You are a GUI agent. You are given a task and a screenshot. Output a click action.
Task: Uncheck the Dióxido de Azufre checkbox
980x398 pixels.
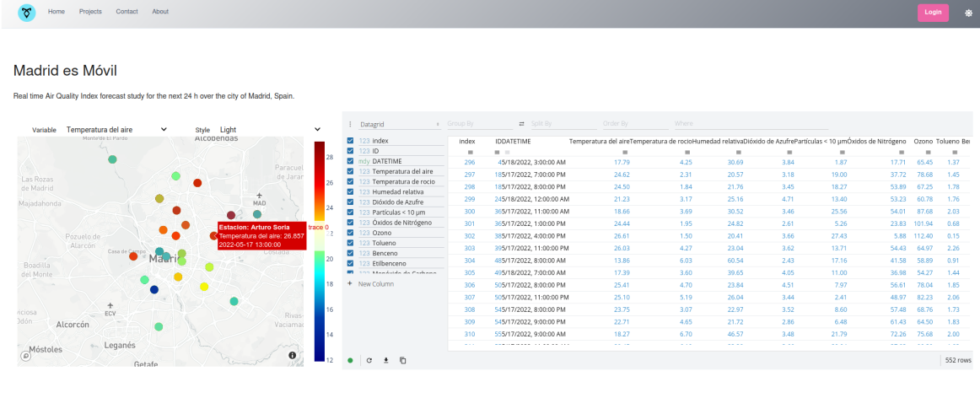pos(350,202)
